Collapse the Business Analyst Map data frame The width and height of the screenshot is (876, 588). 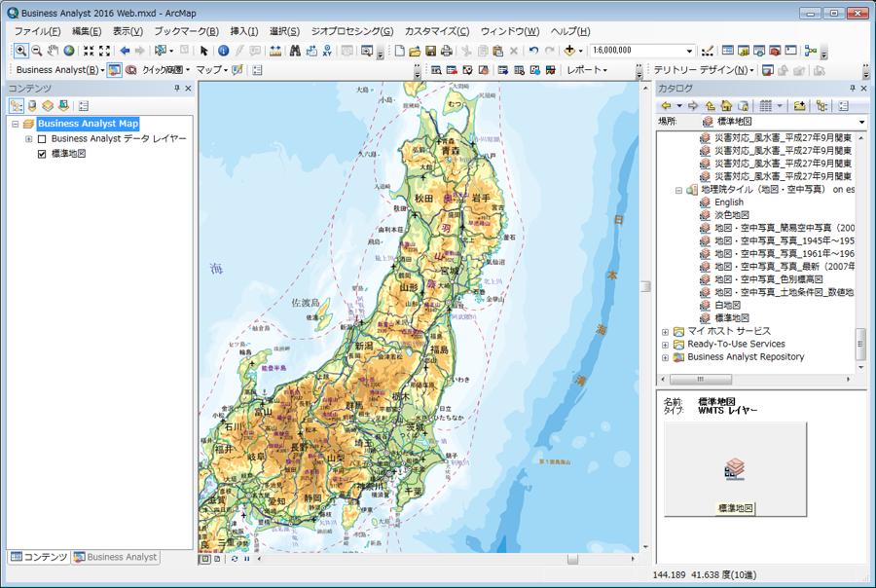15,124
